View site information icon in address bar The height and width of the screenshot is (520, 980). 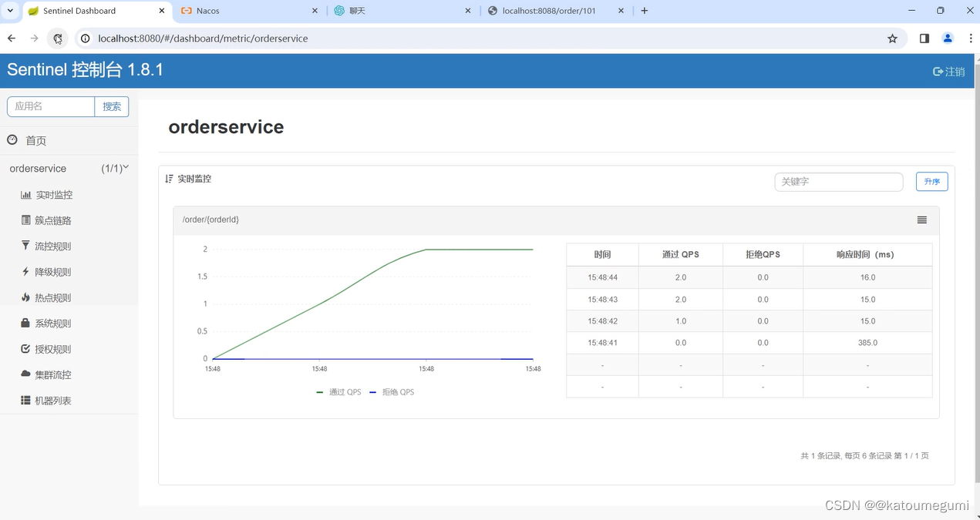(86, 39)
